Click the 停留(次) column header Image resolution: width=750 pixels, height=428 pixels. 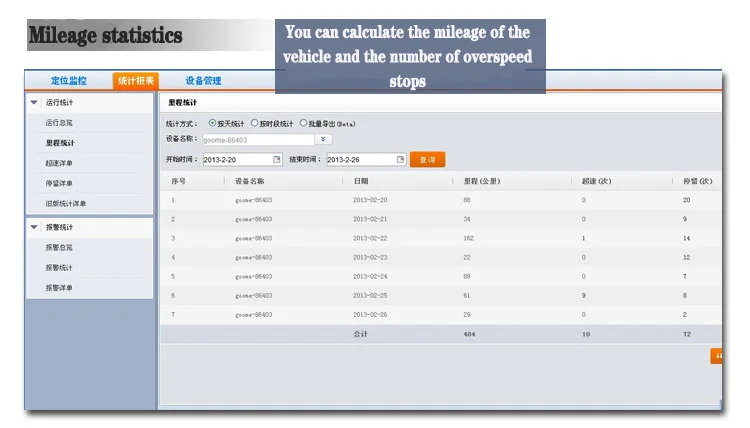tap(698, 181)
